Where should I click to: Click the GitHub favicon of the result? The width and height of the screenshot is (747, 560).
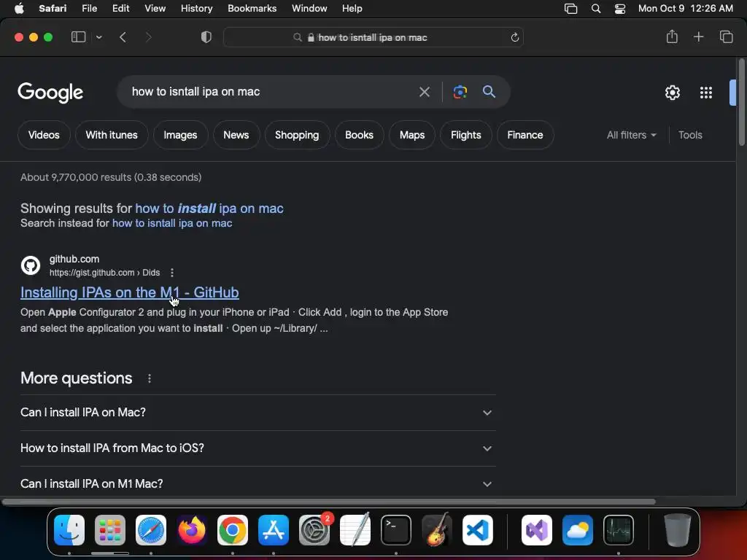coord(31,265)
